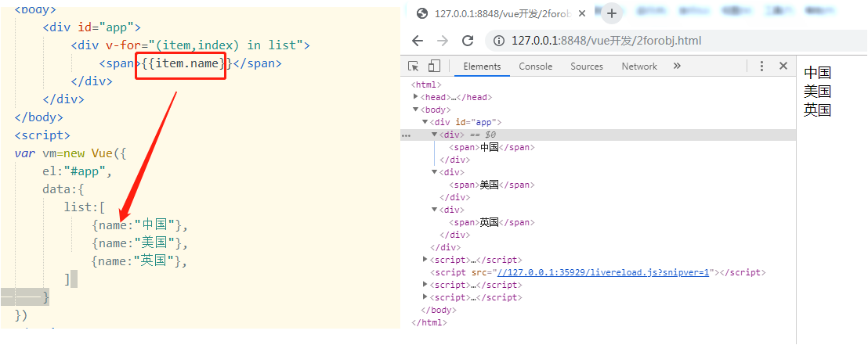
Task: Click {name:"中国"} line in code editor
Action: coord(140,225)
